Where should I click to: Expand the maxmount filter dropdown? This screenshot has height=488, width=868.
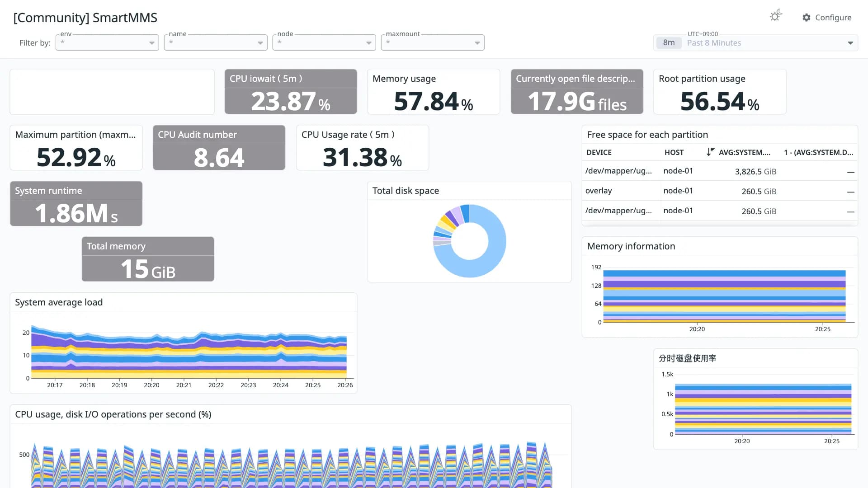pyautogui.click(x=433, y=42)
